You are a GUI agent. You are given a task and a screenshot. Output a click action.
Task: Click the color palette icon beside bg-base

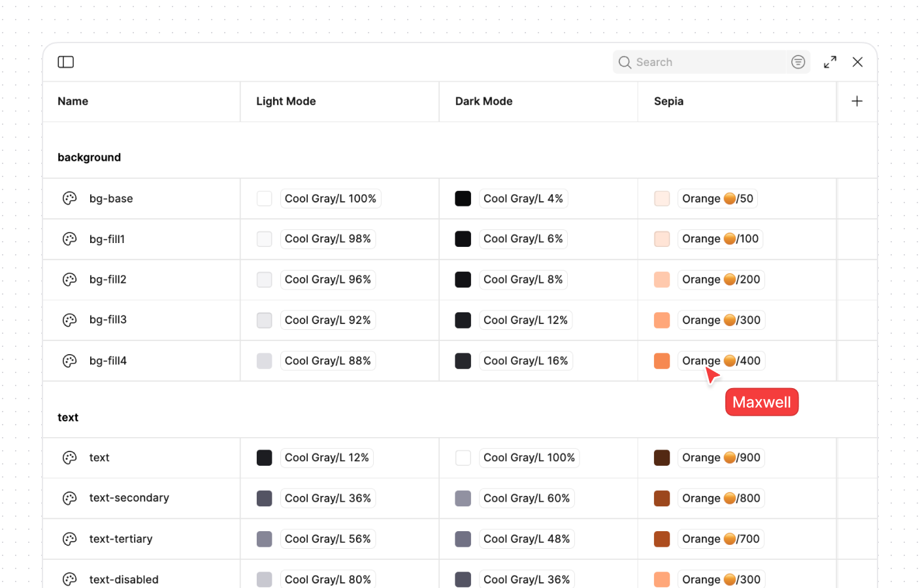tap(69, 198)
